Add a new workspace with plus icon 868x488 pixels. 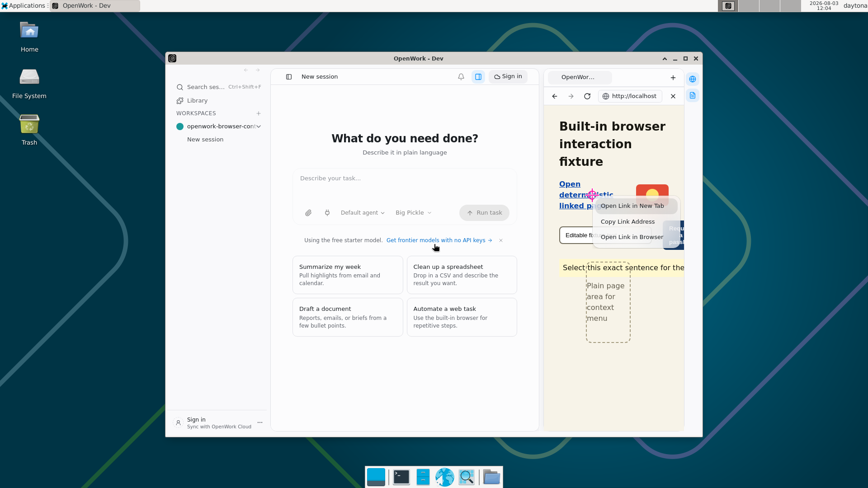[x=259, y=113]
